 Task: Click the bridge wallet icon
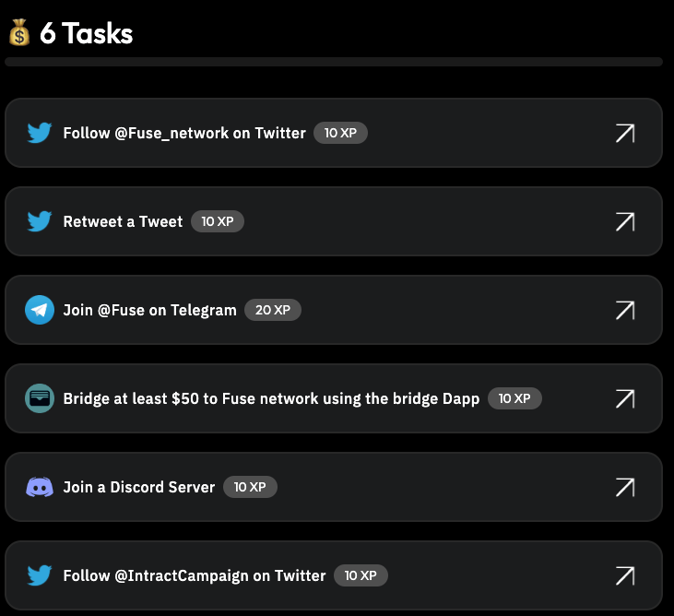pyautogui.click(x=40, y=398)
